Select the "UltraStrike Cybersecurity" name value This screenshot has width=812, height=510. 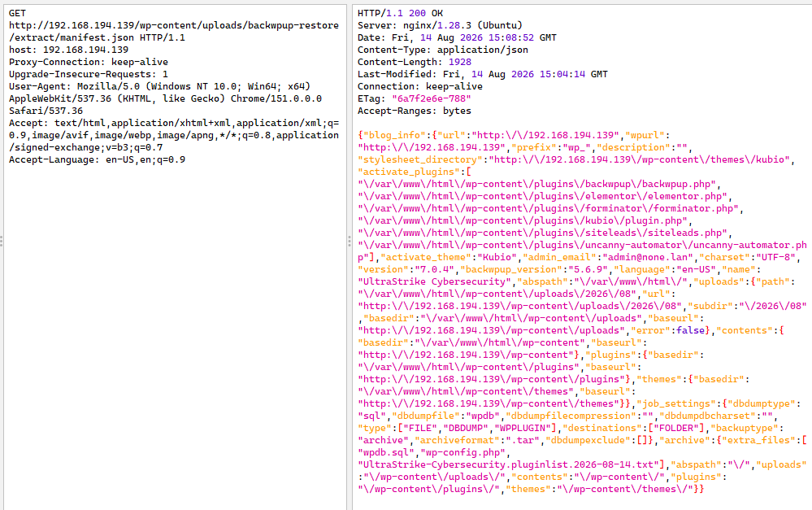coord(434,281)
